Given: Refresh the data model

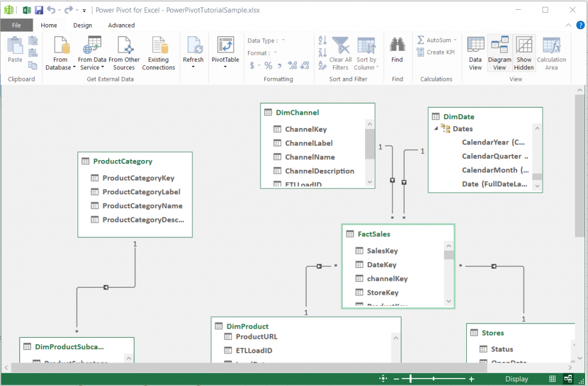Looking at the screenshot, I should (193, 52).
